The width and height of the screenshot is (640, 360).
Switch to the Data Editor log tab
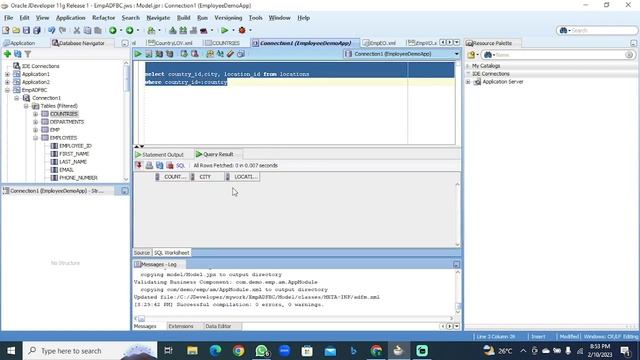click(x=218, y=326)
